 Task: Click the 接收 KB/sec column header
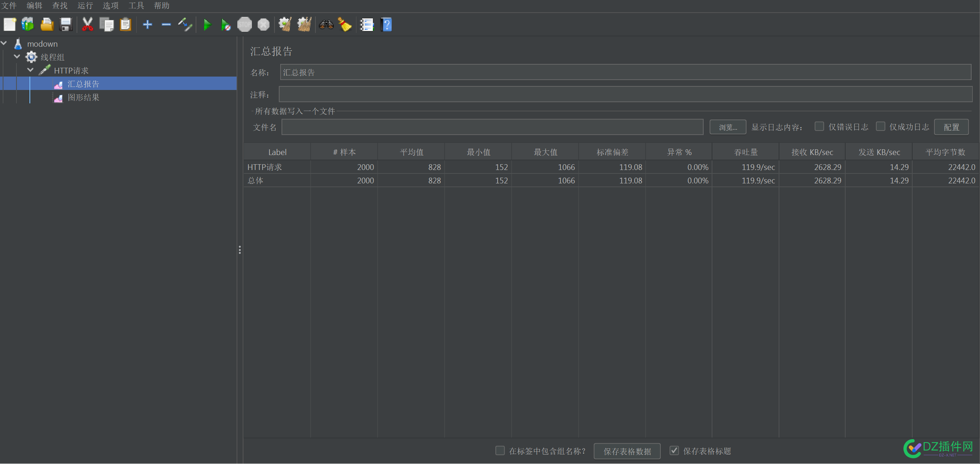click(x=812, y=152)
